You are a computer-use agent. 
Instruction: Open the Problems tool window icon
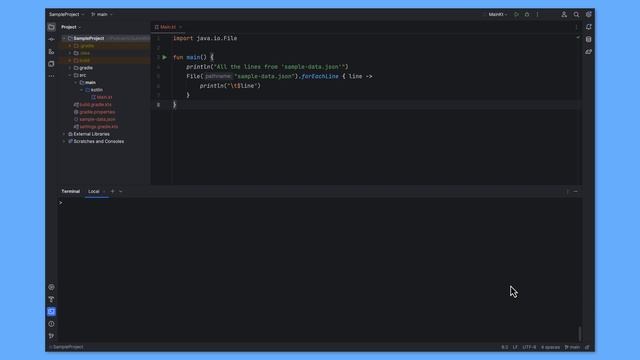tap(51, 324)
